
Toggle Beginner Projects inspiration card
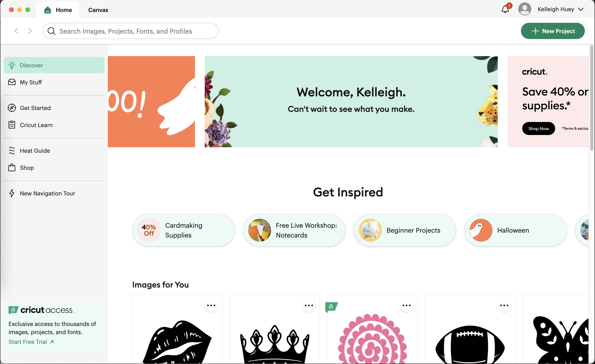(404, 230)
